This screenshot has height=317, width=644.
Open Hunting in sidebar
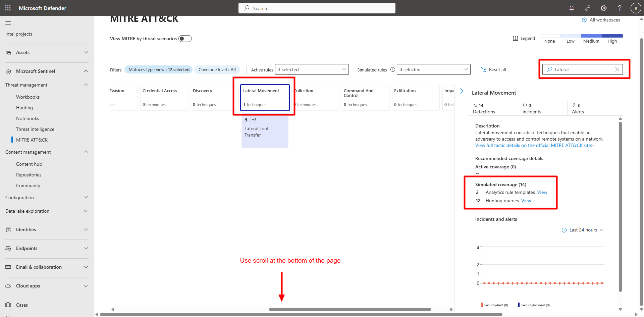[24, 108]
